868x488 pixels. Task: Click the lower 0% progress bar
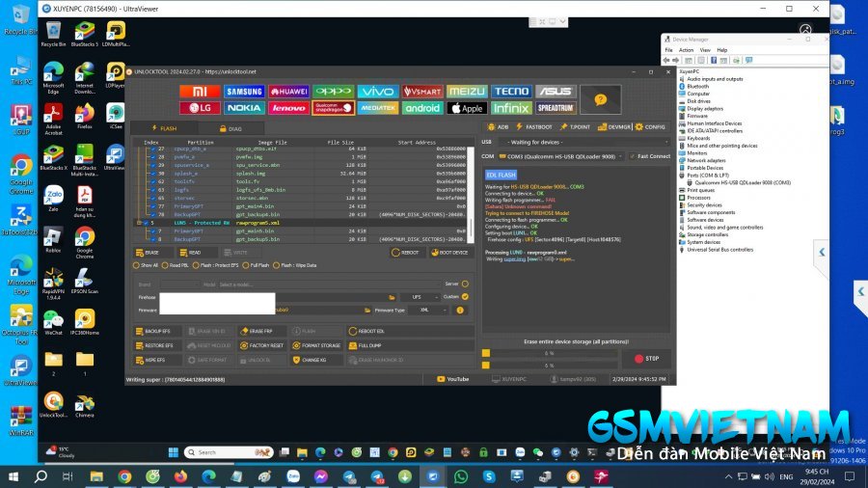[550, 366]
